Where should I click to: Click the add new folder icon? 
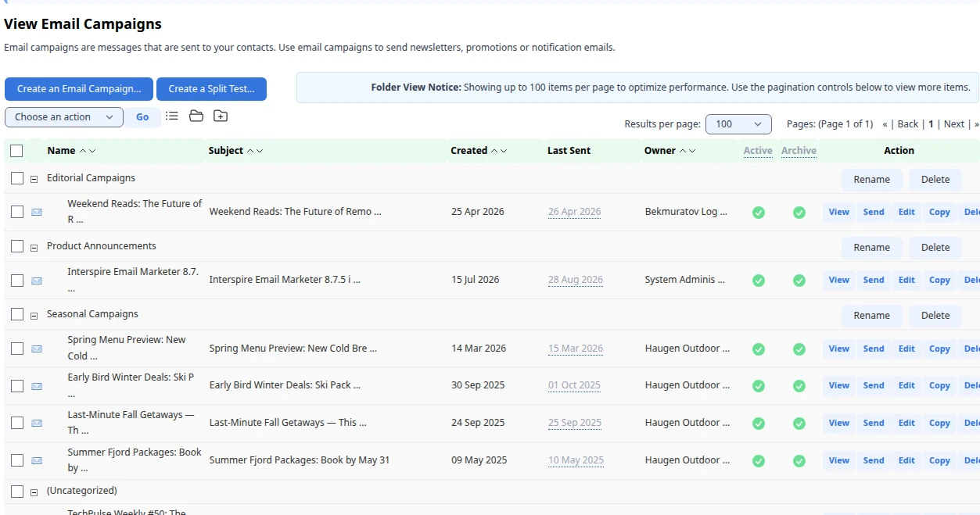coord(221,116)
